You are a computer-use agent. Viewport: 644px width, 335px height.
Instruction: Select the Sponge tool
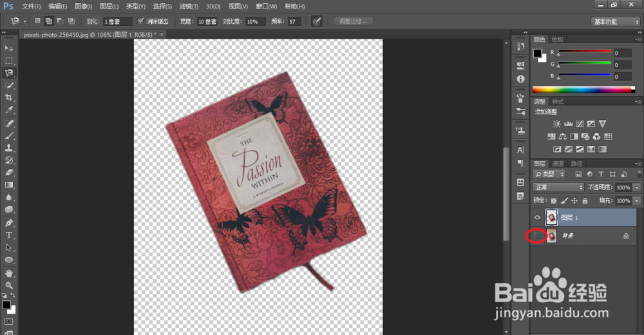[x=8, y=209]
